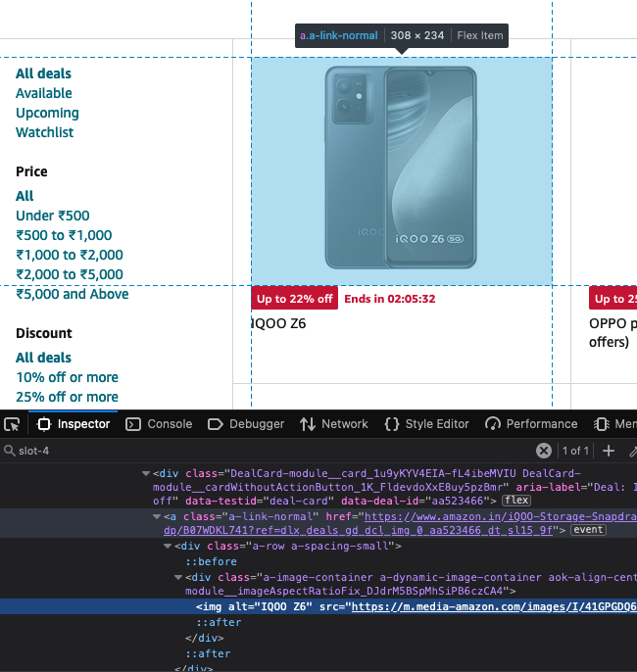Screen dimensions: 637x672
Task: Click the search magnifier icon in inspector
Action: pyautogui.click(x=9, y=451)
